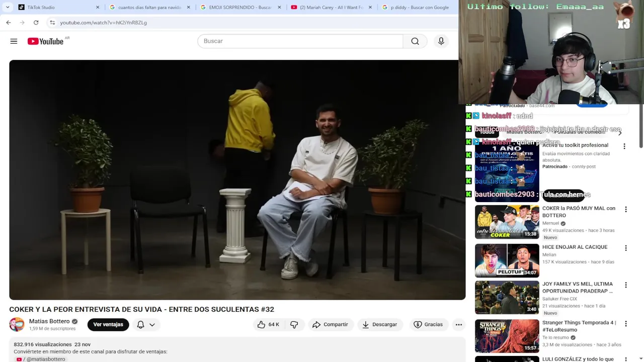Image resolution: width=644 pixels, height=362 pixels.
Task: Open options for Activa tu toolkit profesional ad
Action: tap(624, 146)
